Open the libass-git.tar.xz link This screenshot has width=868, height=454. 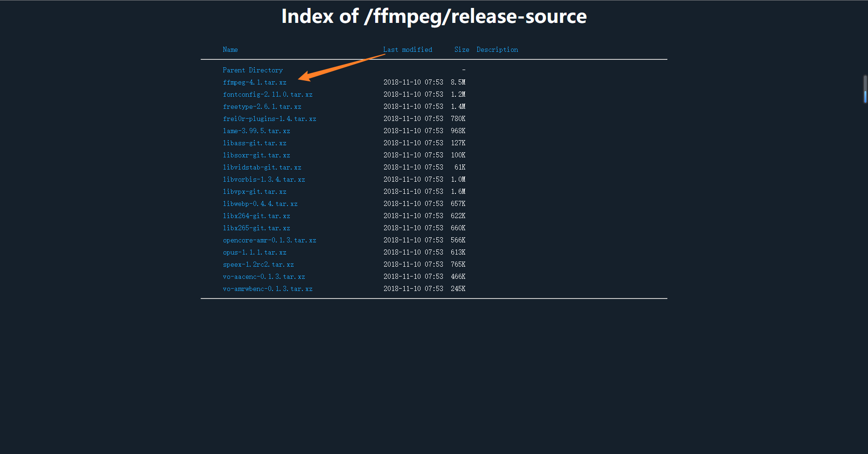click(255, 143)
